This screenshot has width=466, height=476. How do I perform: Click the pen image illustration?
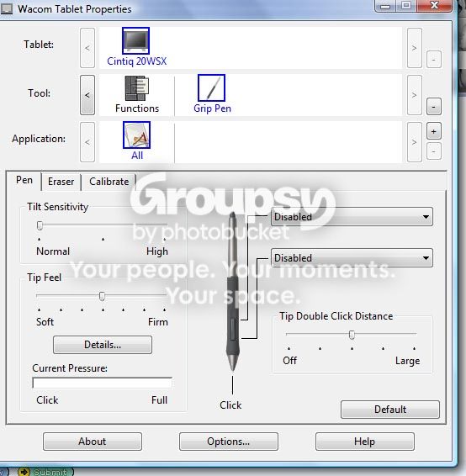(x=233, y=293)
